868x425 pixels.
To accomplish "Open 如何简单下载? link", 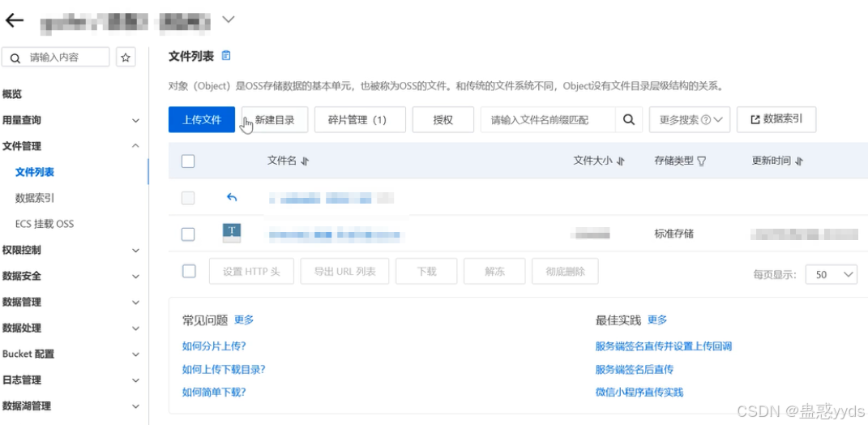I will pos(214,393).
